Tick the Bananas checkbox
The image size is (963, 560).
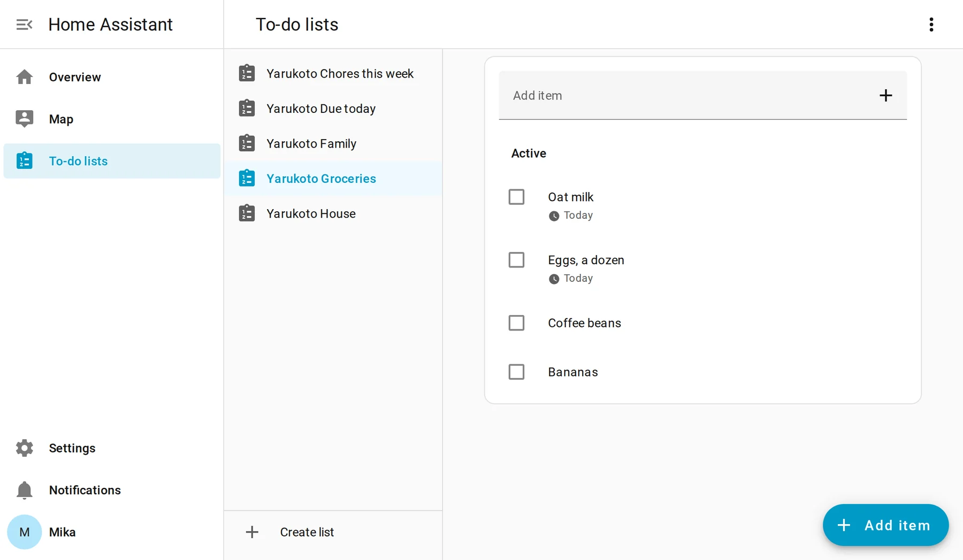pos(516,372)
